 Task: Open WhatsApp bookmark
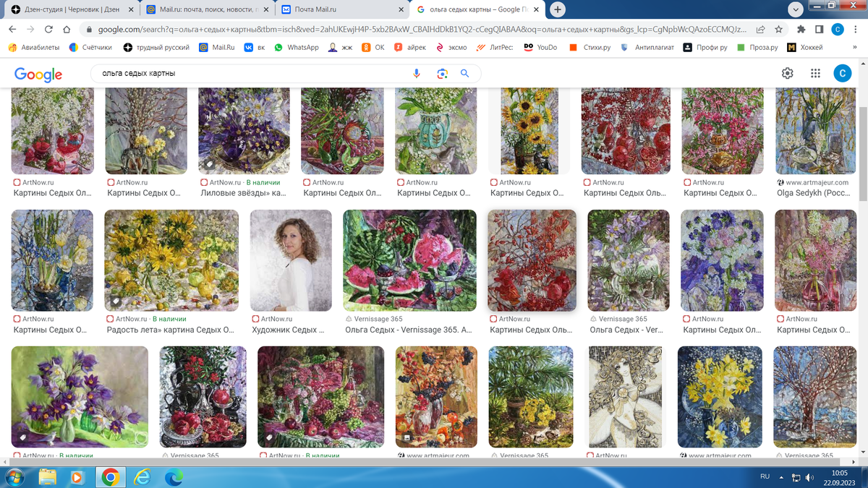point(297,47)
